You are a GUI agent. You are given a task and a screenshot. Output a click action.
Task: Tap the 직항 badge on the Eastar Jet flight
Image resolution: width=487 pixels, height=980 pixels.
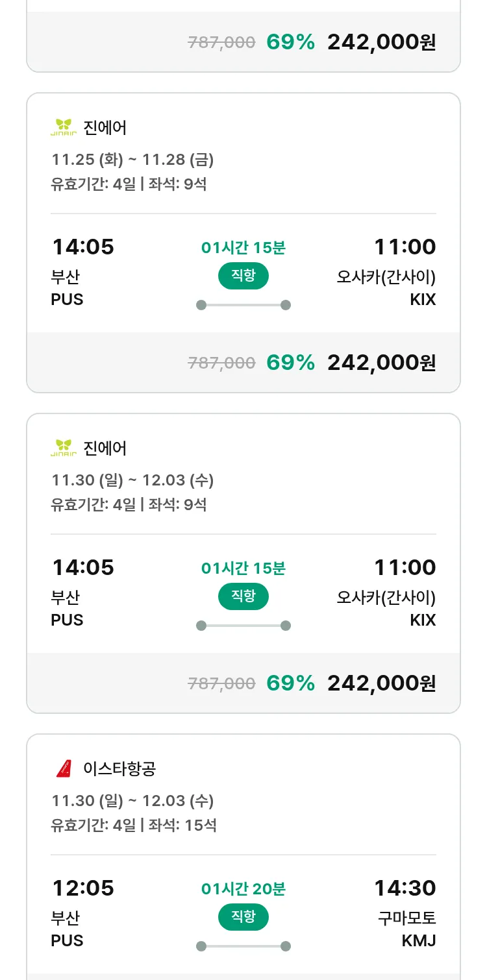[x=243, y=917]
